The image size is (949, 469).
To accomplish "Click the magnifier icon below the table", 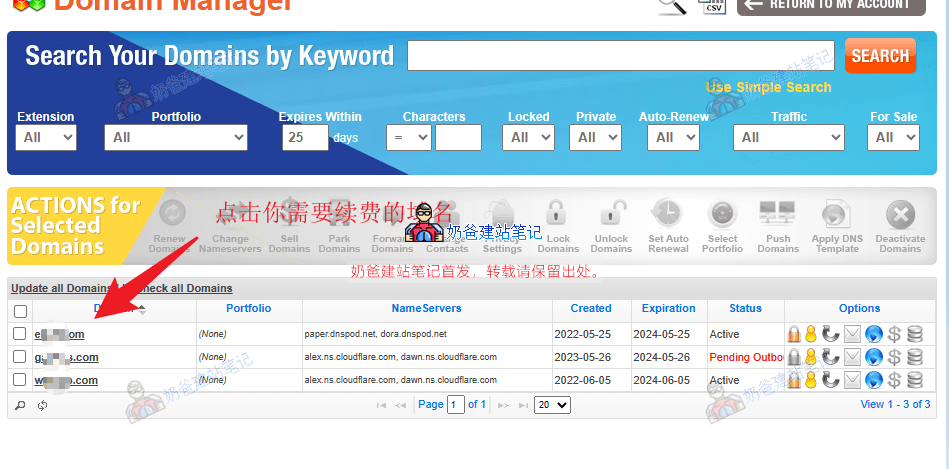I will [x=20, y=405].
